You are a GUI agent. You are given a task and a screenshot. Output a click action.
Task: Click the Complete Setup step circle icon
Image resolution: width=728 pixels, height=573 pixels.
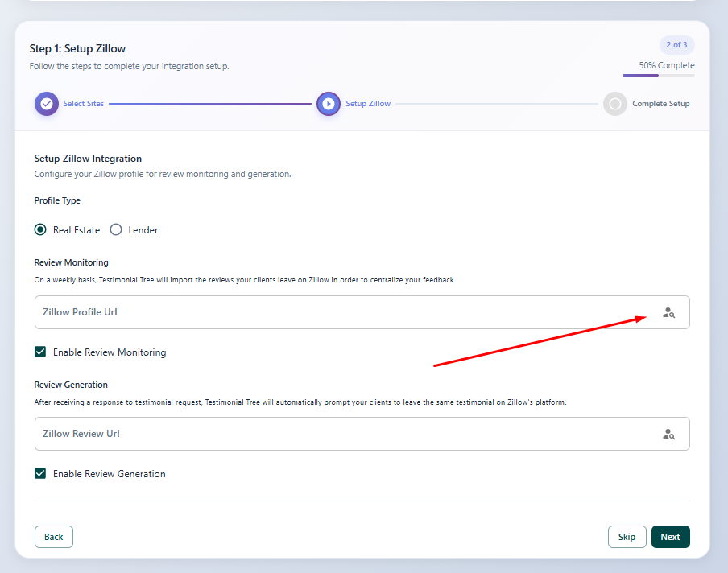point(614,104)
